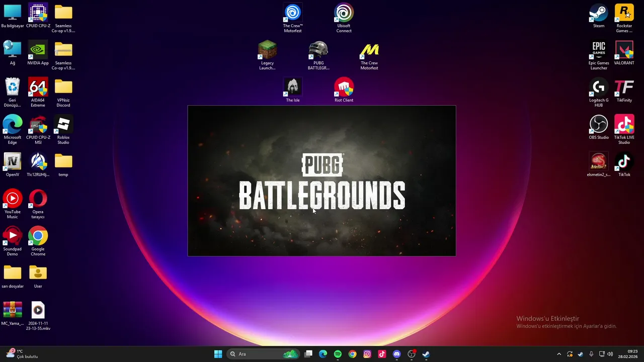Image resolution: width=644 pixels, height=362 pixels.
Task: Launch Legacy Launcher Minecraft block icon
Action: [x=267, y=56]
